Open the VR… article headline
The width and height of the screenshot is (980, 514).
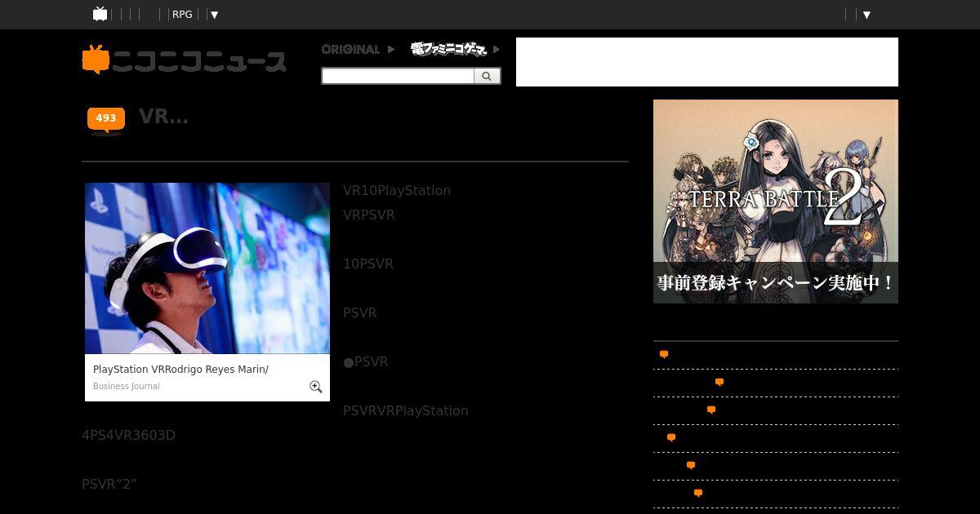pos(163,116)
